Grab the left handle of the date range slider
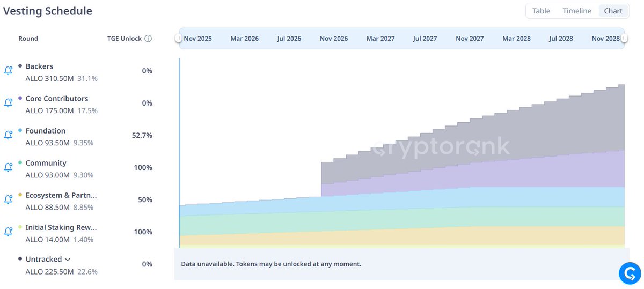This screenshot has height=289, width=644. [178, 39]
